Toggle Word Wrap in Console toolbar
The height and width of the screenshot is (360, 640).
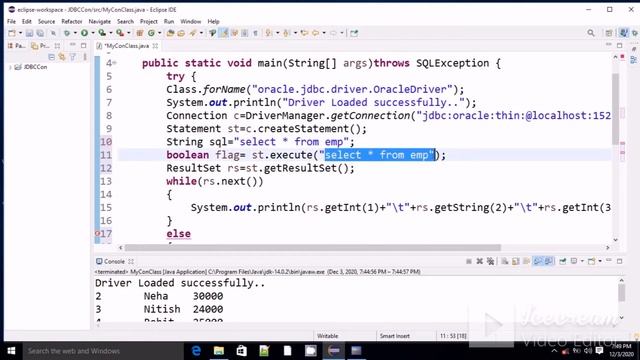pyautogui.click(x=527, y=261)
